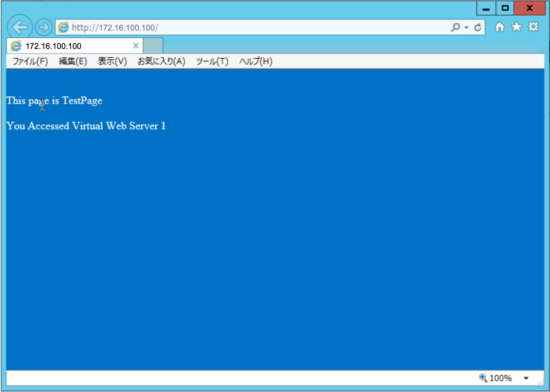Viewport: 550px width, 392px height.
Task: Click the window resize grip corner
Action: click(x=541, y=382)
